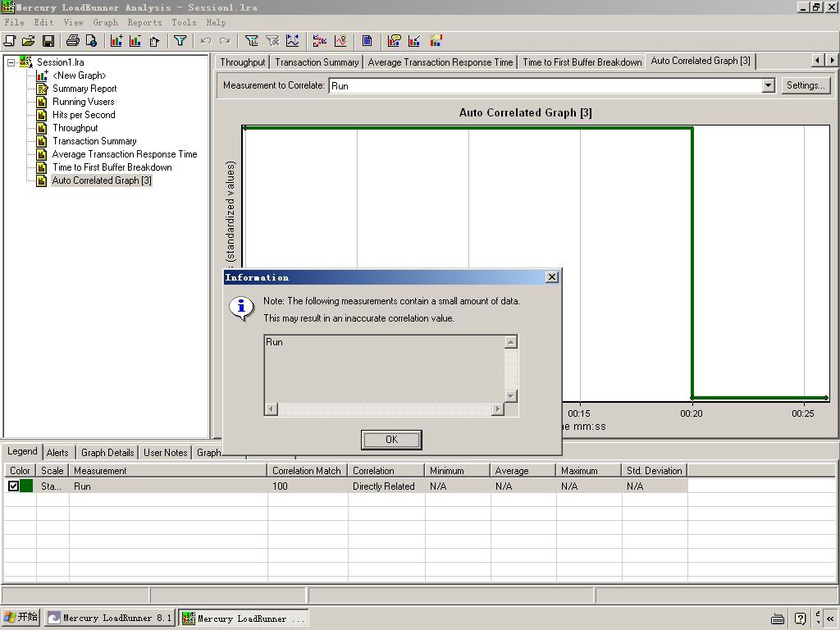Click the auto correlate light bulb chart icon
This screenshot has width=840, height=630.
pos(340,41)
